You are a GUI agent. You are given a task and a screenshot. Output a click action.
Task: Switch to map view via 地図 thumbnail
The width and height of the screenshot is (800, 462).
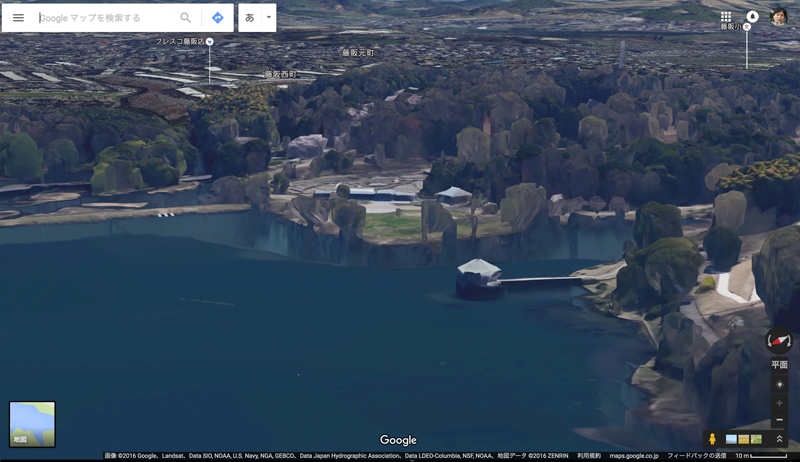(x=32, y=424)
